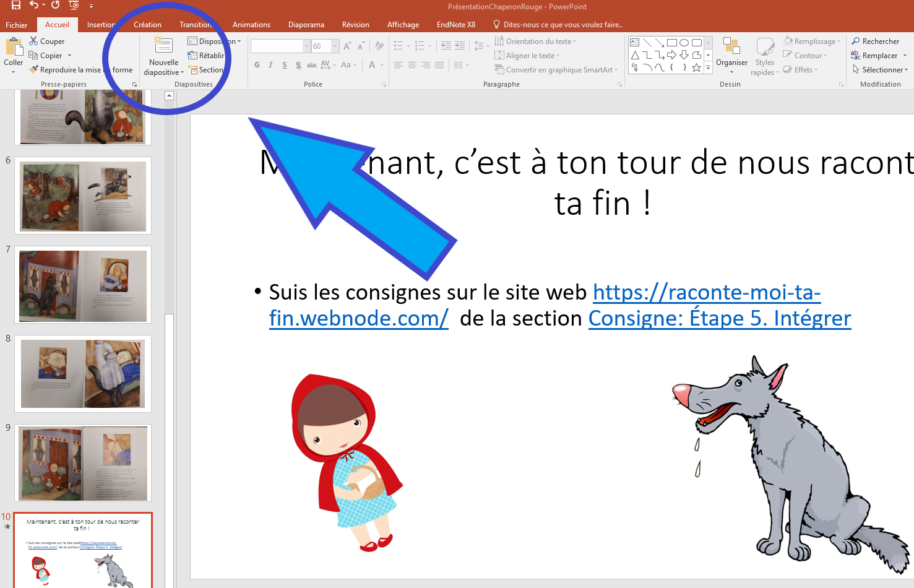Expand the shapes gallery More arrow

pos(709,67)
